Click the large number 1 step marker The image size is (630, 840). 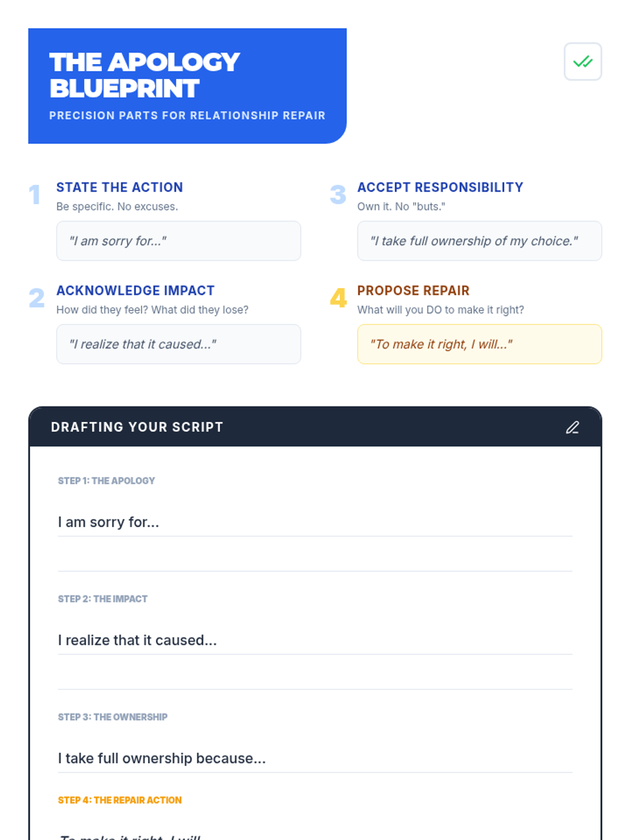(x=35, y=195)
